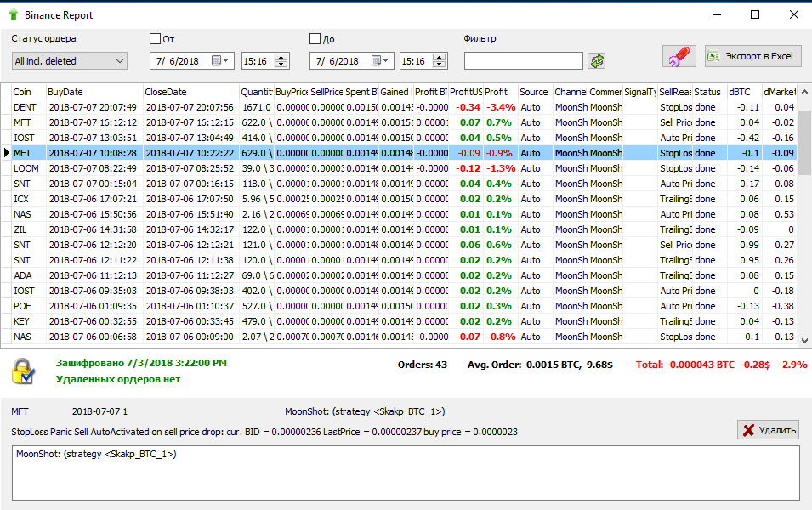The width and height of the screenshot is (812, 510).
Task: Click the table scrollbar up arrow
Action: 804,92
